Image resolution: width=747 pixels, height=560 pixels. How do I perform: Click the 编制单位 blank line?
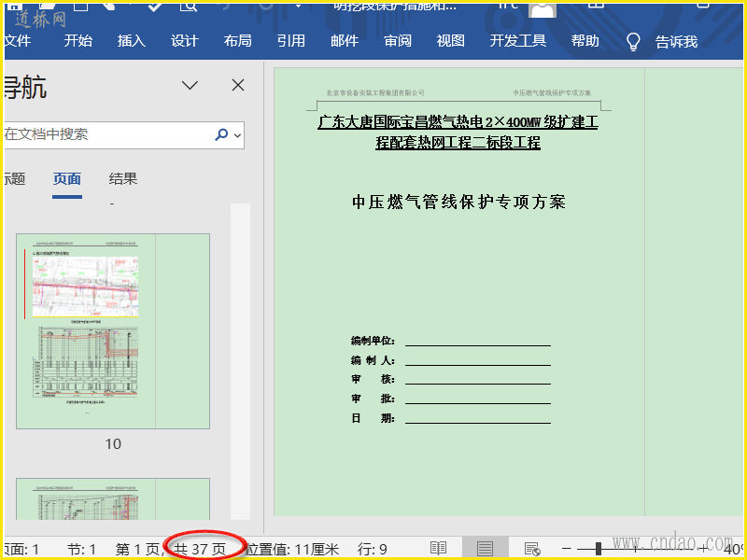pos(478,341)
